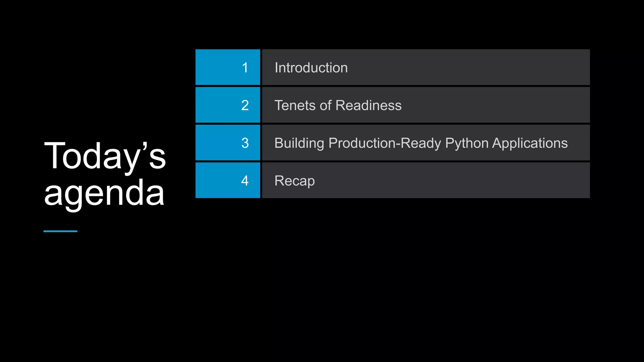
Task: Click the word "Applications" in item three
Action: pyautogui.click(x=530, y=143)
